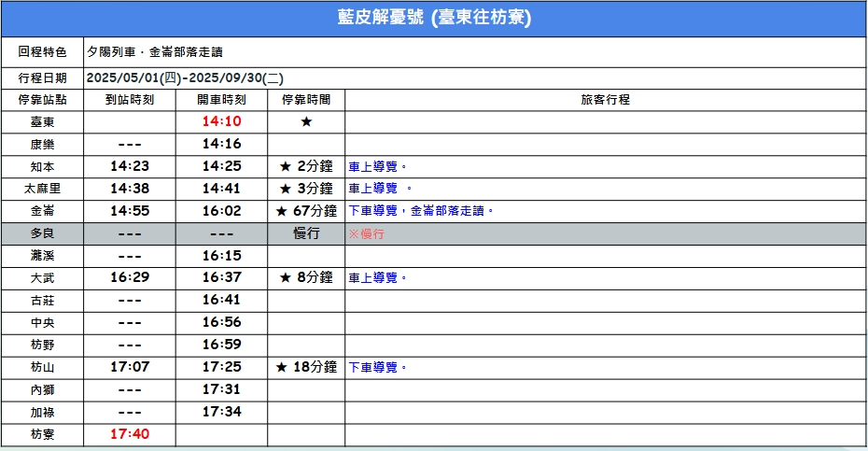This screenshot has height=451, width=868.
Task: Click arrival time 14:55
Action: 130,211
